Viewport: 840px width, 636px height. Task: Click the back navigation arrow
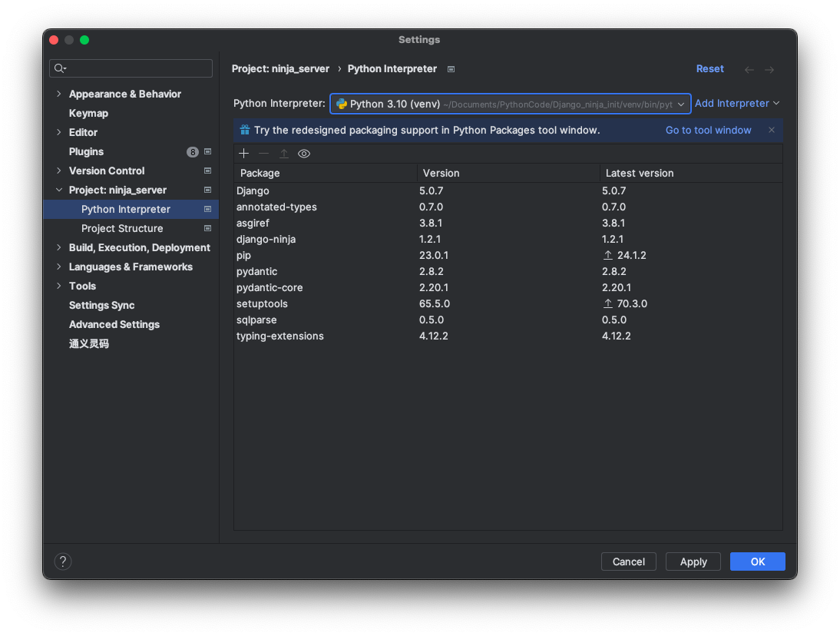(749, 70)
